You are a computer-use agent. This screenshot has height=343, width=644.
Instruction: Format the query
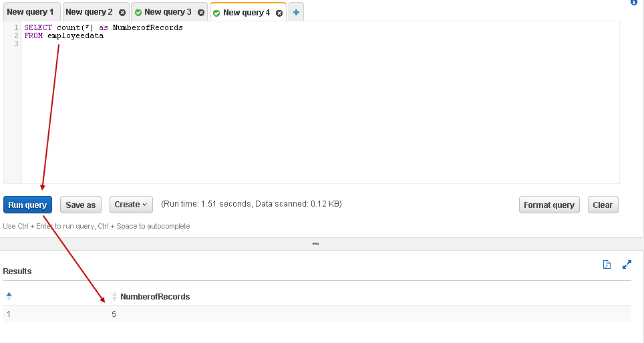548,205
